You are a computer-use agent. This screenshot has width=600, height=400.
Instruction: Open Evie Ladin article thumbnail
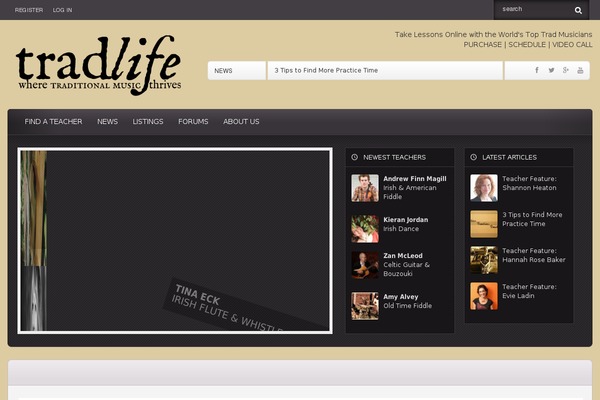(484, 296)
